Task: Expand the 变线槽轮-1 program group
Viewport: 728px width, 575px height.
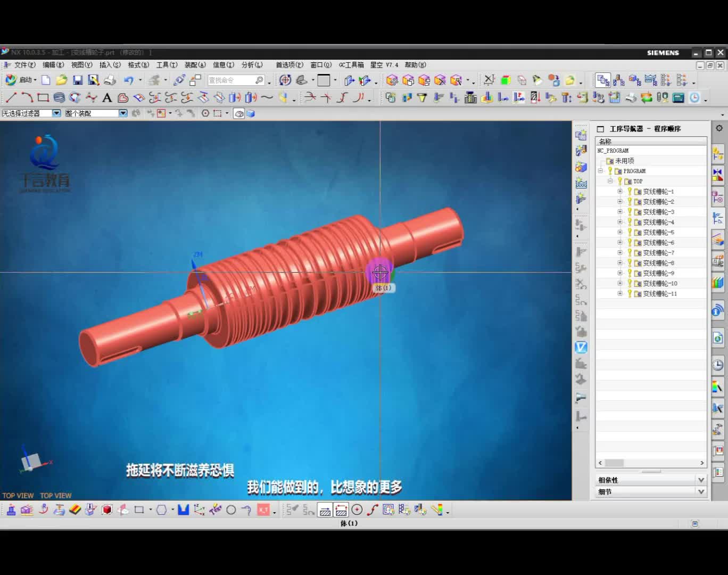Action: 620,191
